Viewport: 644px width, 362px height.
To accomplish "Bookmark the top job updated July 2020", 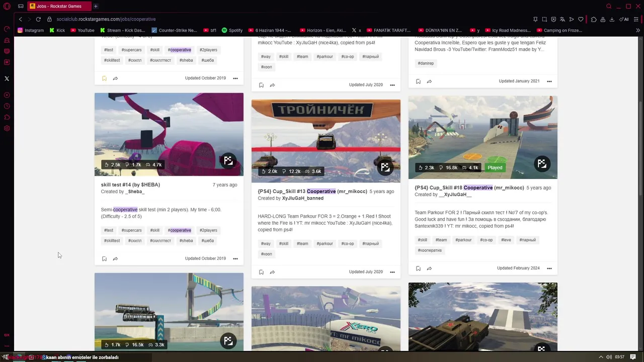I will click(x=261, y=85).
